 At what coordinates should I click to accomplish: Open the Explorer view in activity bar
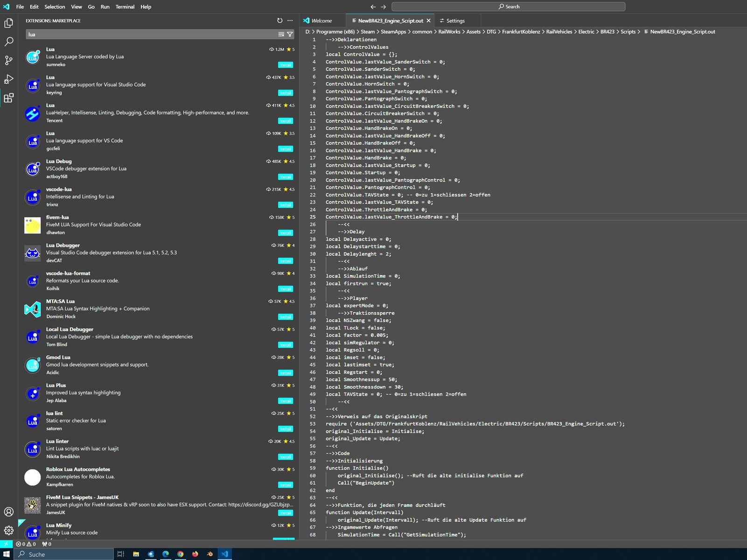[9, 23]
